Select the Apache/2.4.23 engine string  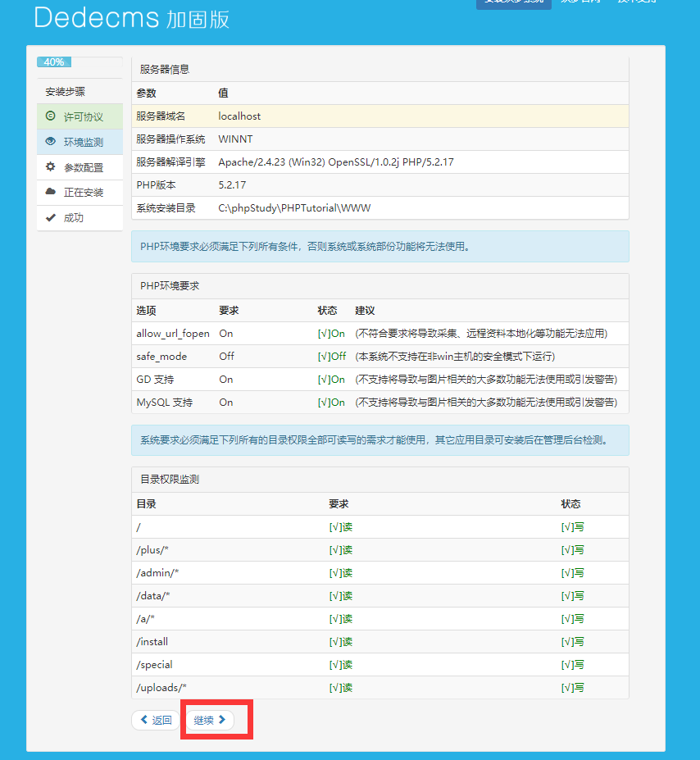[x=336, y=162]
